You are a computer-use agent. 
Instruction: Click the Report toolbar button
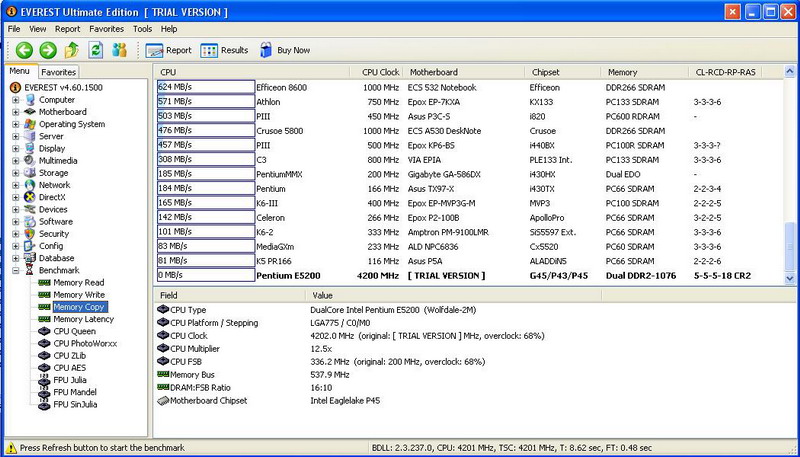click(x=168, y=50)
